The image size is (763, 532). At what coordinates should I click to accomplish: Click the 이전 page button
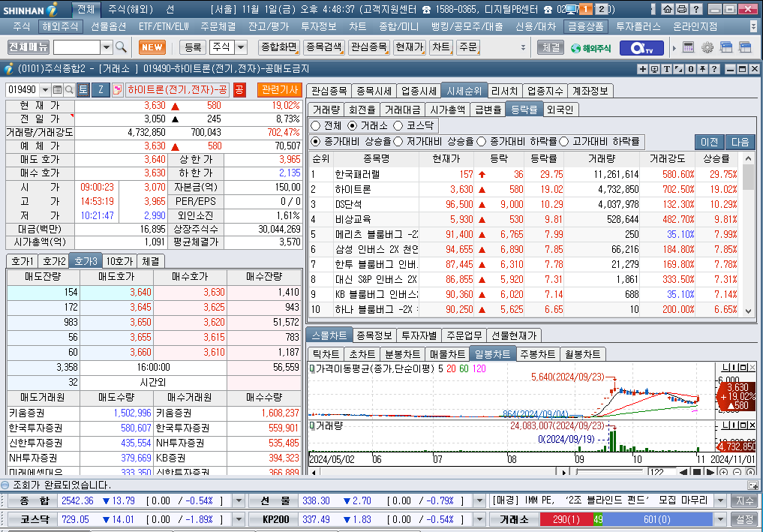pos(709,142)
